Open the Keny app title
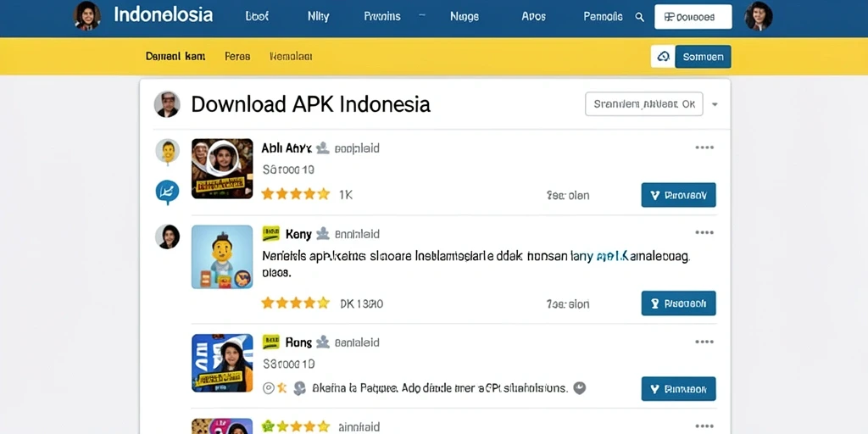 point(298,234)
